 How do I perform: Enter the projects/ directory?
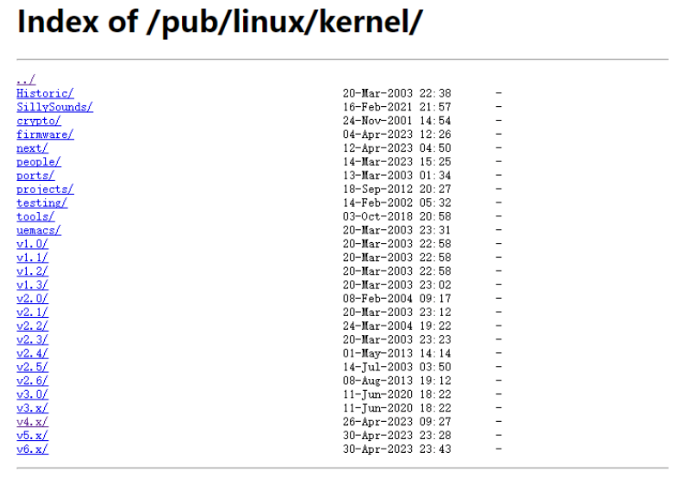tap(44, 189)
